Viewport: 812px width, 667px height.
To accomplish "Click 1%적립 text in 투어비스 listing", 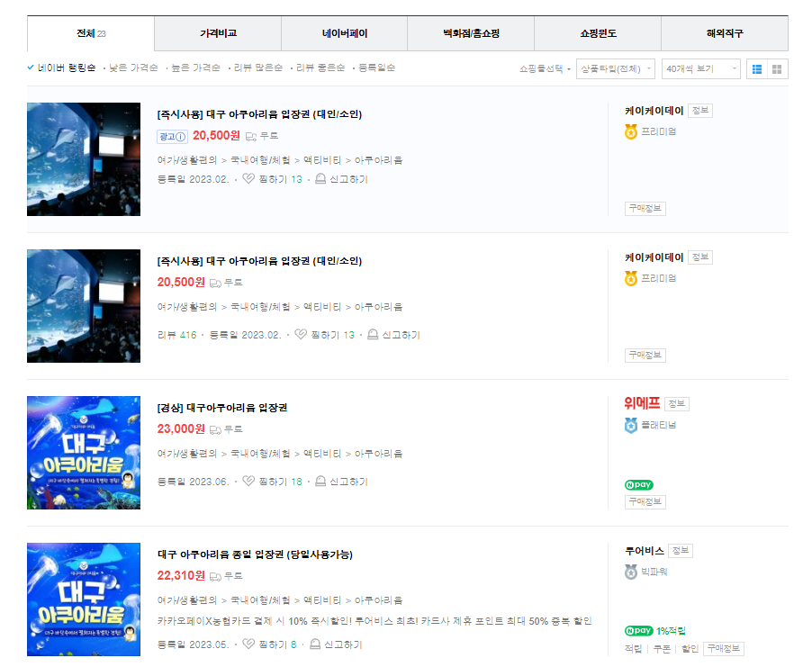I will click(671, 631).
